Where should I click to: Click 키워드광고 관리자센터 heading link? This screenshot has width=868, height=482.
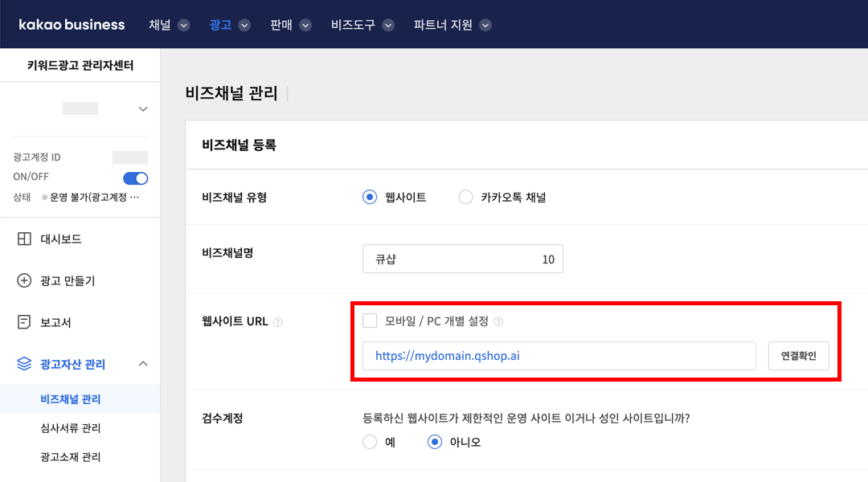click(80, 65)
